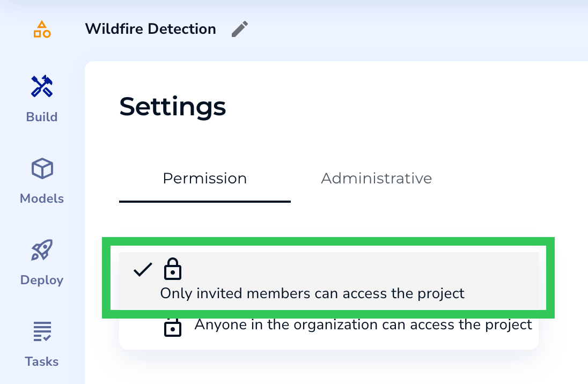
Task: Click the Settings page heading
Action: point(173,107)
